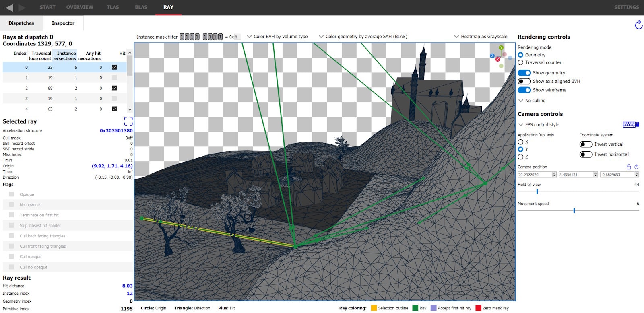Click the focus-on-selected-ray bracket icon

tap(128, 121)
